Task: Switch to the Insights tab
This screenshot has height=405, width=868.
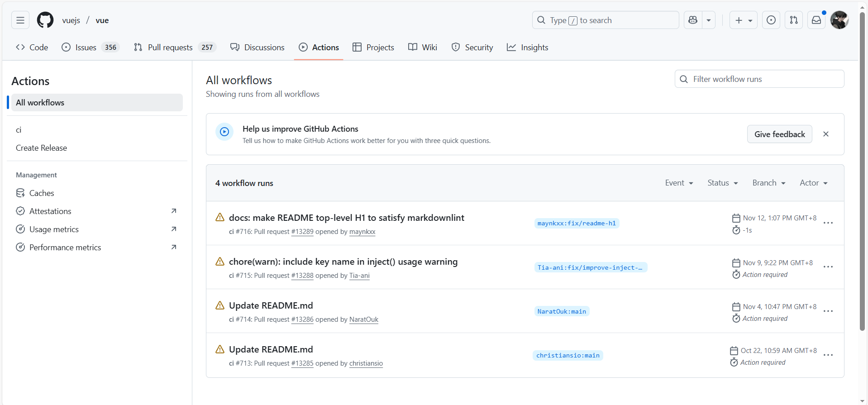Action: point(528,48)
